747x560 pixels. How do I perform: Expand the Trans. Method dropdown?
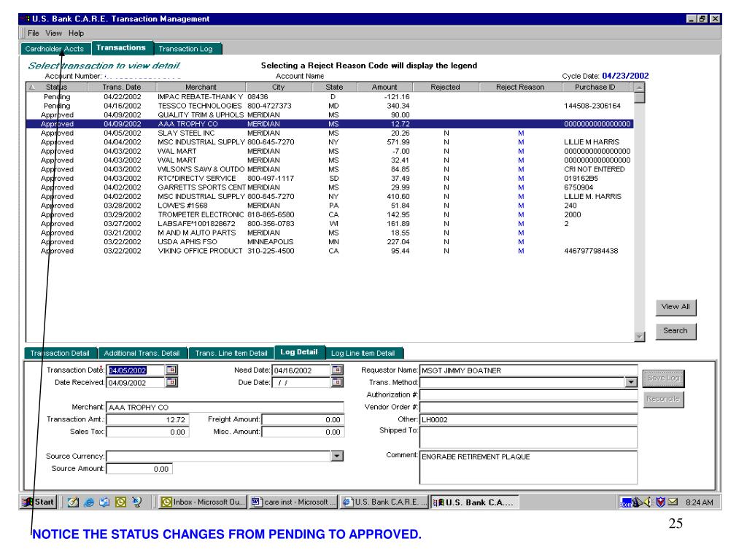[x=631, y=382]
